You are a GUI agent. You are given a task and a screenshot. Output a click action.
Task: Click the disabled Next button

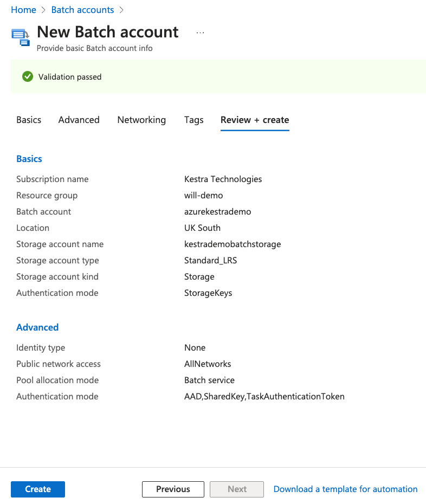[237, 489]
